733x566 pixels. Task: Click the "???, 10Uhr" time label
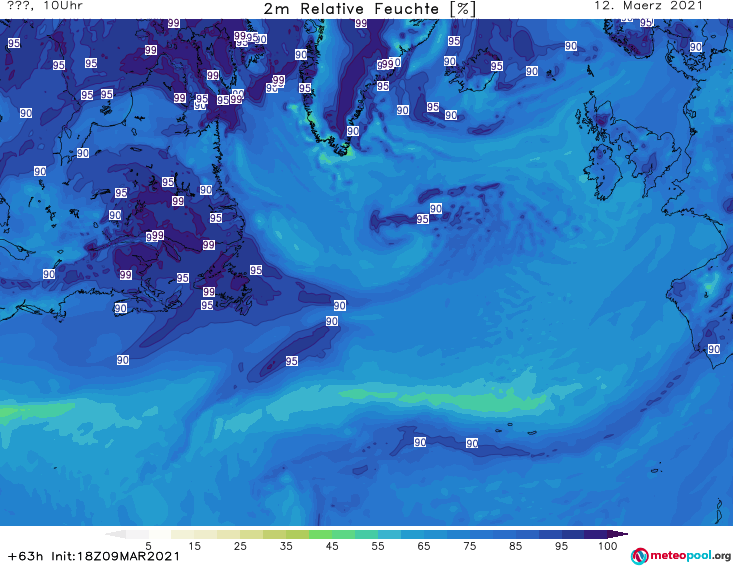45,6
